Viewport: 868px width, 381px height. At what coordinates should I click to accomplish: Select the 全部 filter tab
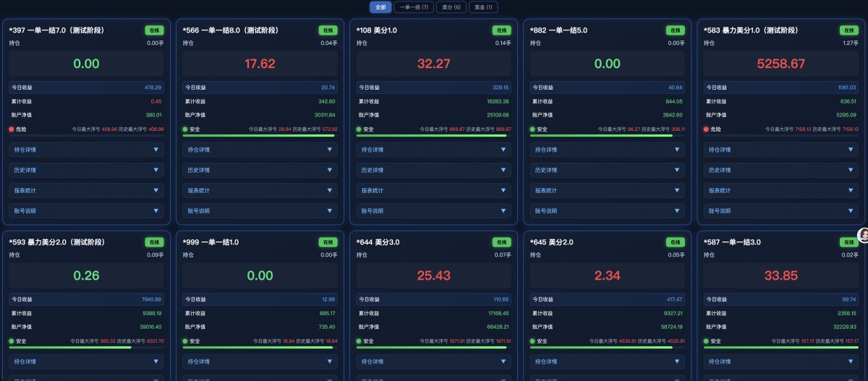380,7
